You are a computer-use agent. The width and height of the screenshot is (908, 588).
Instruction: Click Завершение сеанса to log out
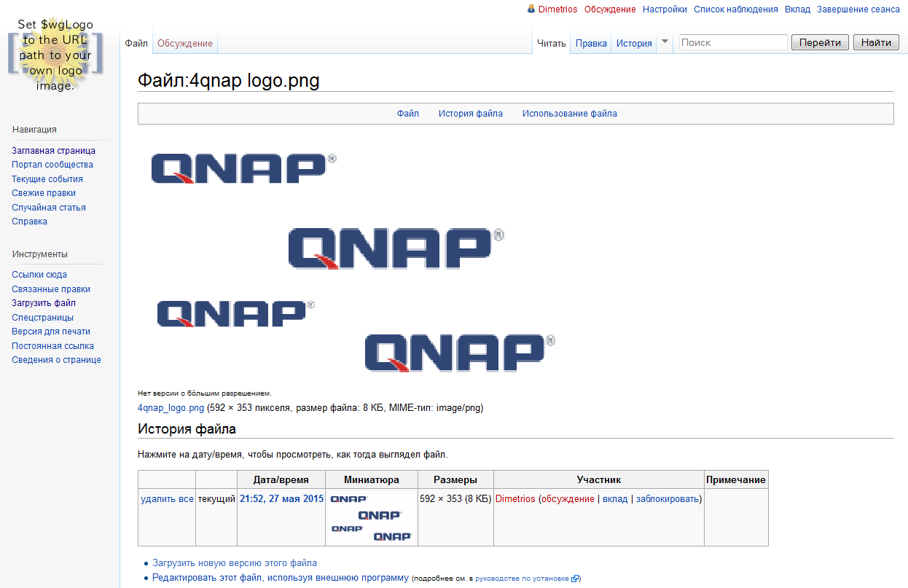click(858, 9)
